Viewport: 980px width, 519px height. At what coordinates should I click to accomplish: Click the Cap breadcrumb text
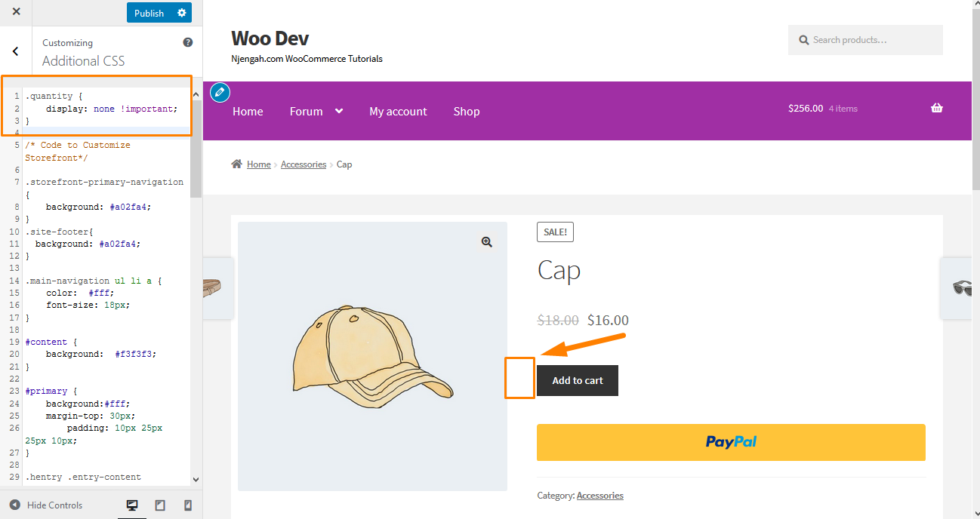pos(344,164)
